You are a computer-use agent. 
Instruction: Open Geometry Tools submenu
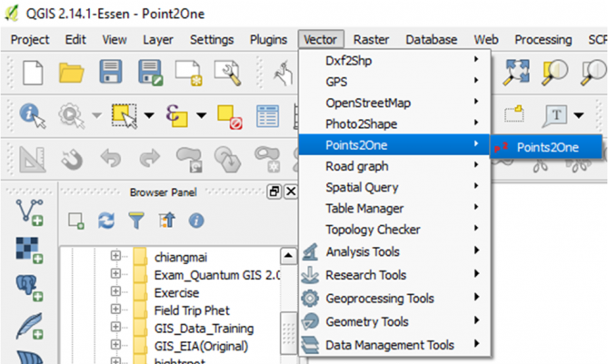(x=394, y=321)
